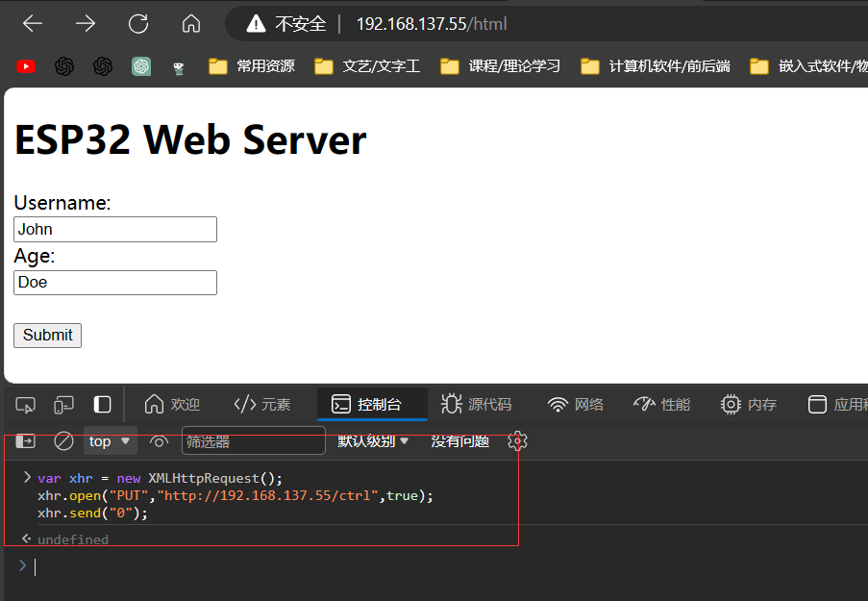Click the 没有问题 issues indicator
The height and width of the screenshot is (601, 868).
pos(459,441)
